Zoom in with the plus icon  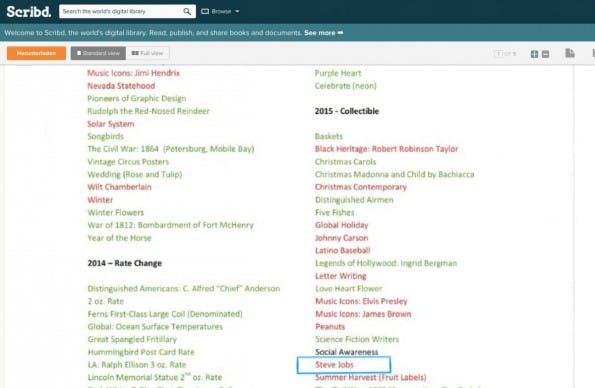534,54
